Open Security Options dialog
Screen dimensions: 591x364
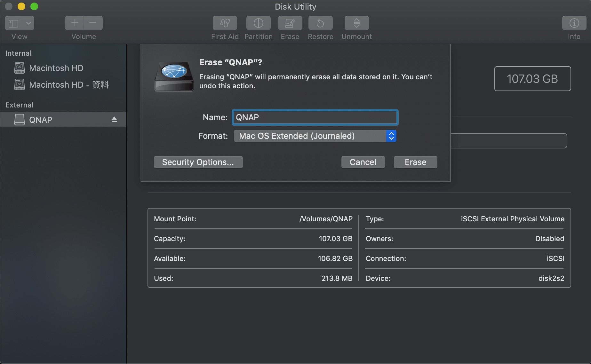(198, 162)
